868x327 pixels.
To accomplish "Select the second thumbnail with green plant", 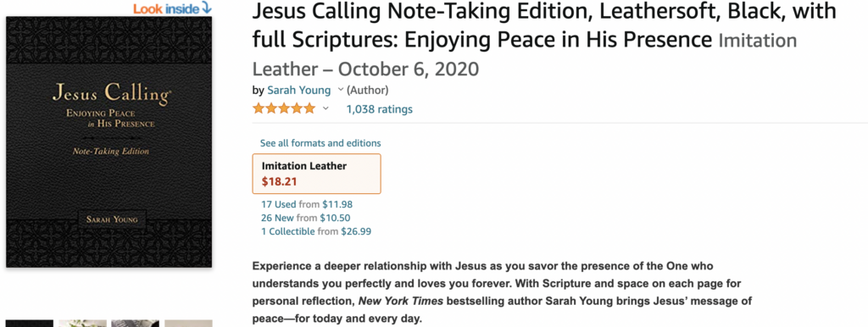I will (82, 323).
